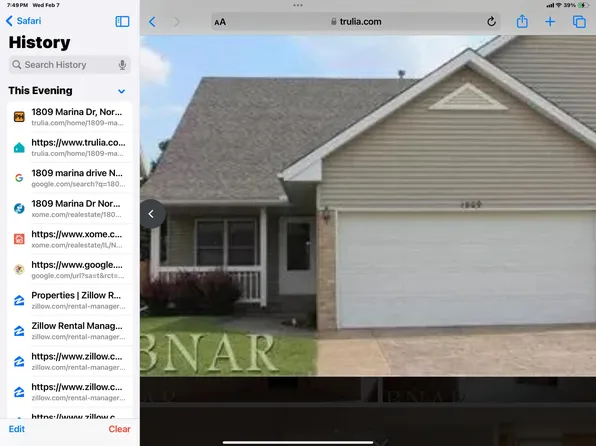596x446 pixels.
Task: Open the Share sheet icon
Action: coord(522,21)
